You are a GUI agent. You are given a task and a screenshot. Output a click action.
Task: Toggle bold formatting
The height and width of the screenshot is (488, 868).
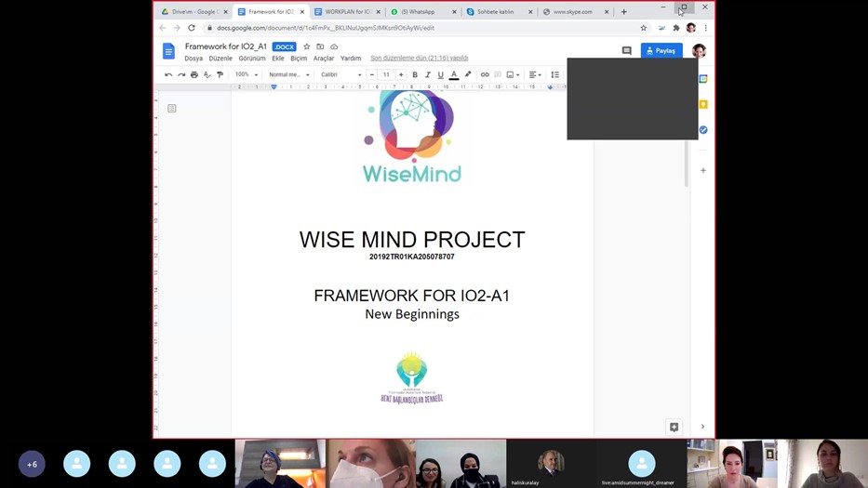coord(415,74)
